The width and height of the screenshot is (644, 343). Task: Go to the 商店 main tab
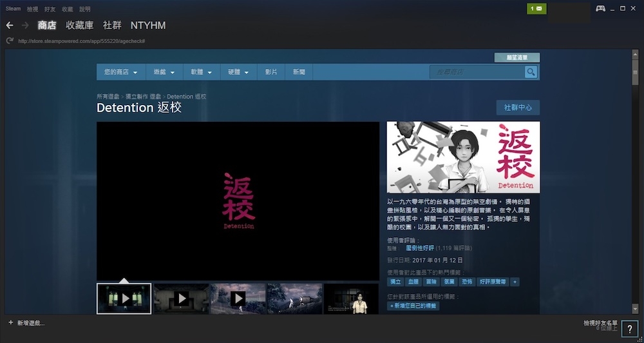coord(47,26)
